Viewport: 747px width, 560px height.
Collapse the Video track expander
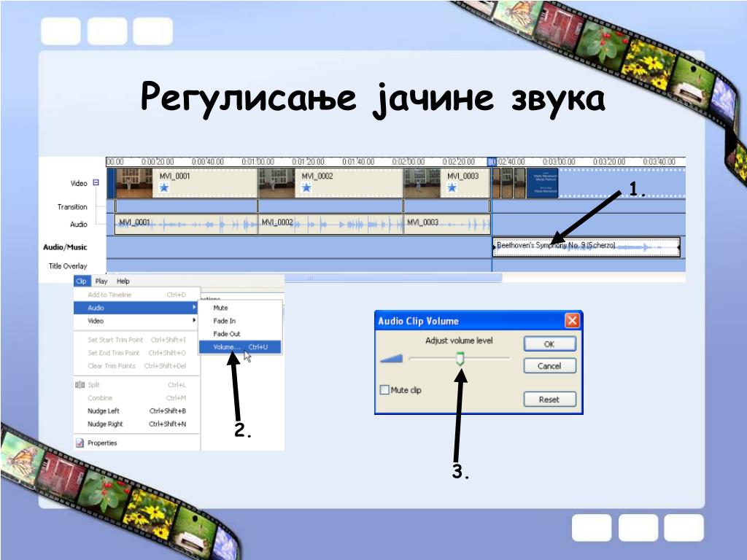point(96,182)
